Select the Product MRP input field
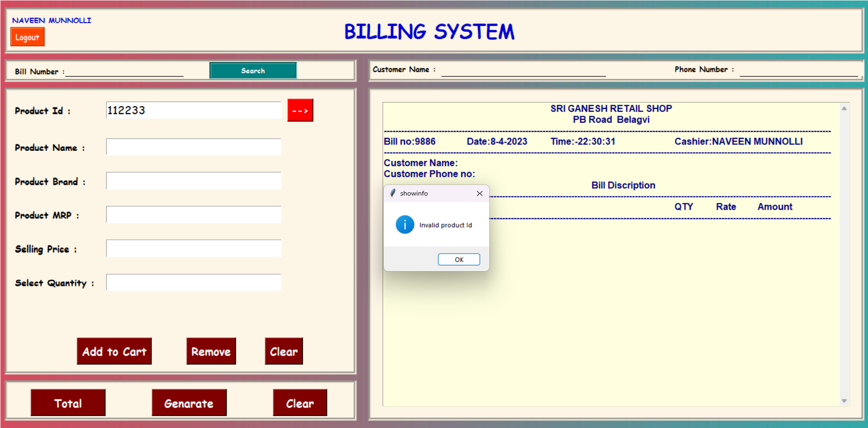This screenshot has height=428, width=868. (x=193, y=214)
